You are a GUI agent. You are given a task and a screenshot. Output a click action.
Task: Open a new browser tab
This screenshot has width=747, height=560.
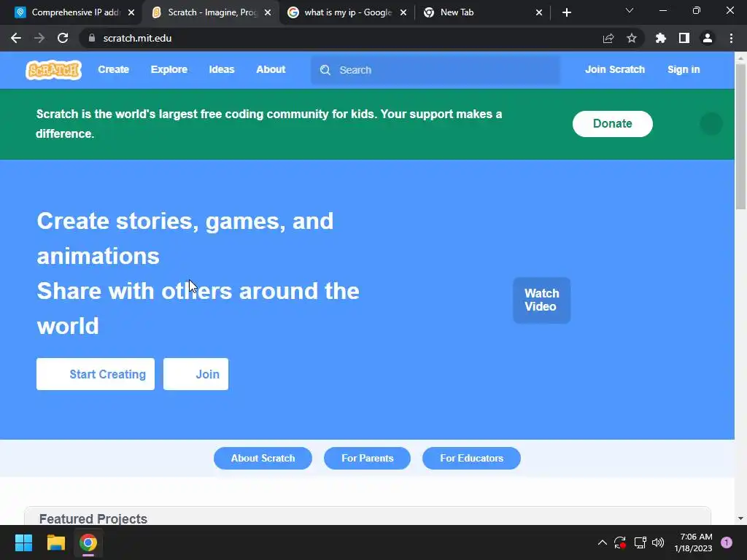click(x=566, y=13)
